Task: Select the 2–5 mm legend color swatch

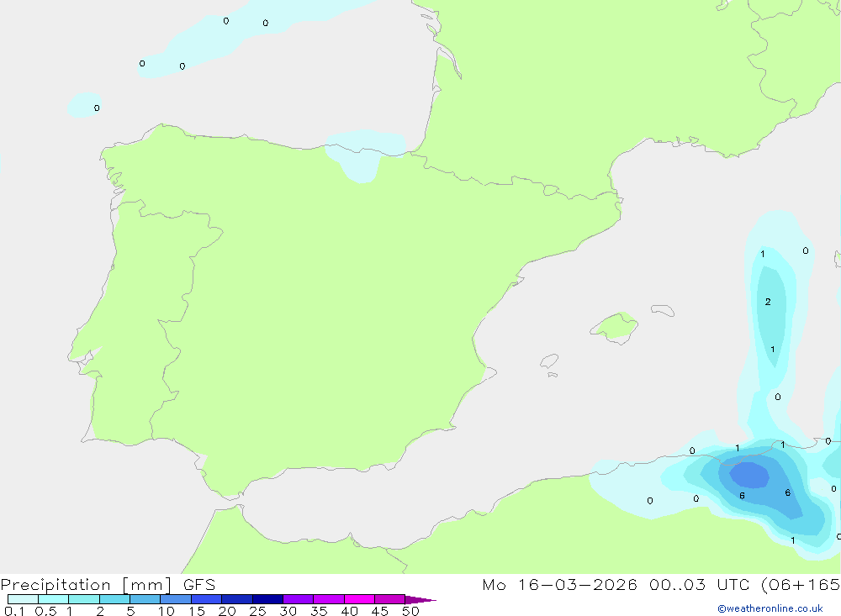Action: pyautogui.click(x=114, y=599)
